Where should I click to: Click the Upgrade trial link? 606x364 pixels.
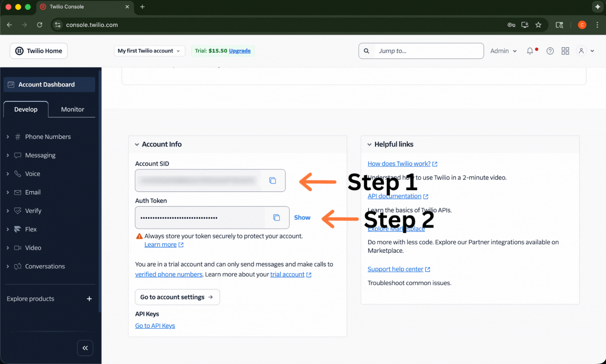click(x=240, y=51)
